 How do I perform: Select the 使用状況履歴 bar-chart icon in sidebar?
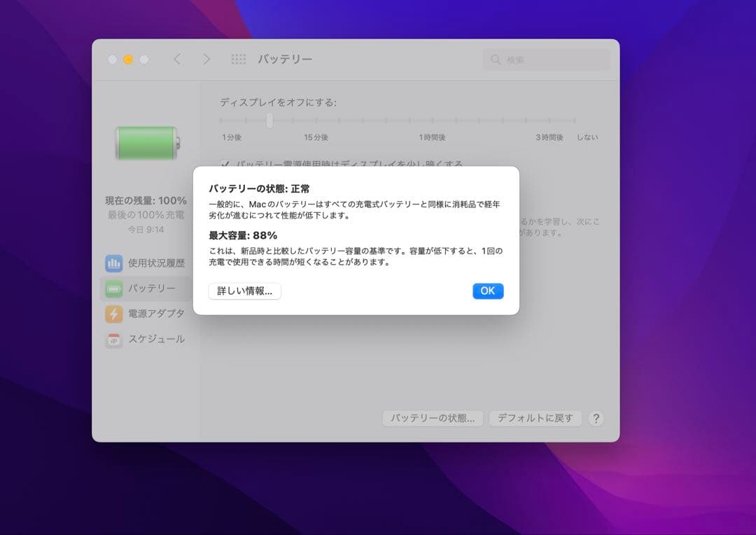click(x=113, y=263)
